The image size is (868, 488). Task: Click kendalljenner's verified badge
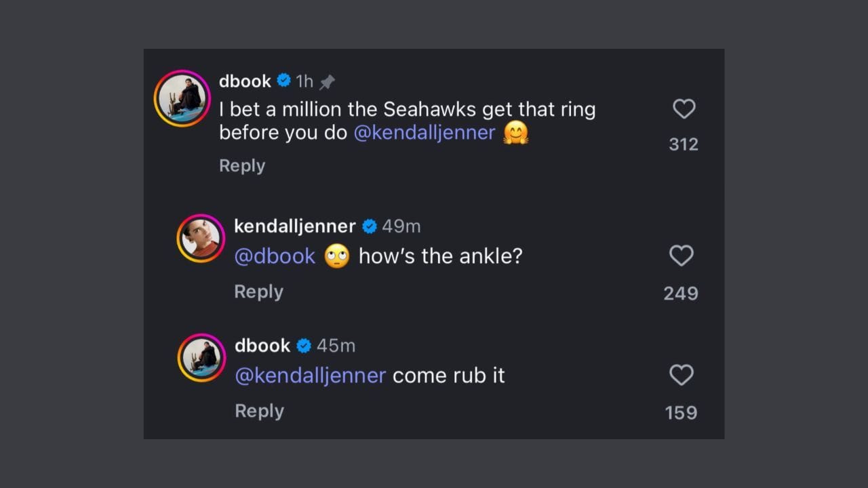click(370, 226)
